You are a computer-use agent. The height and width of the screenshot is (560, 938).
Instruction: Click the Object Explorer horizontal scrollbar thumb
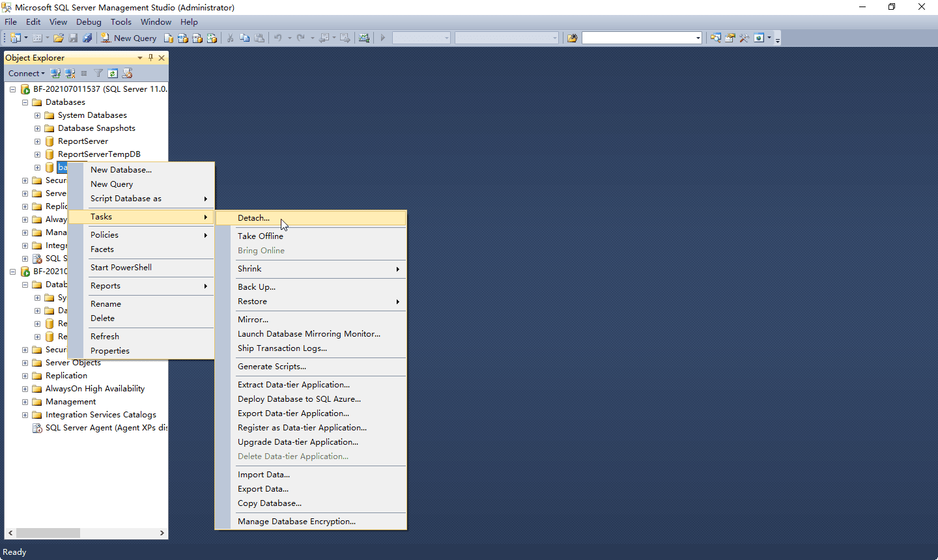(x=48, y=533)
